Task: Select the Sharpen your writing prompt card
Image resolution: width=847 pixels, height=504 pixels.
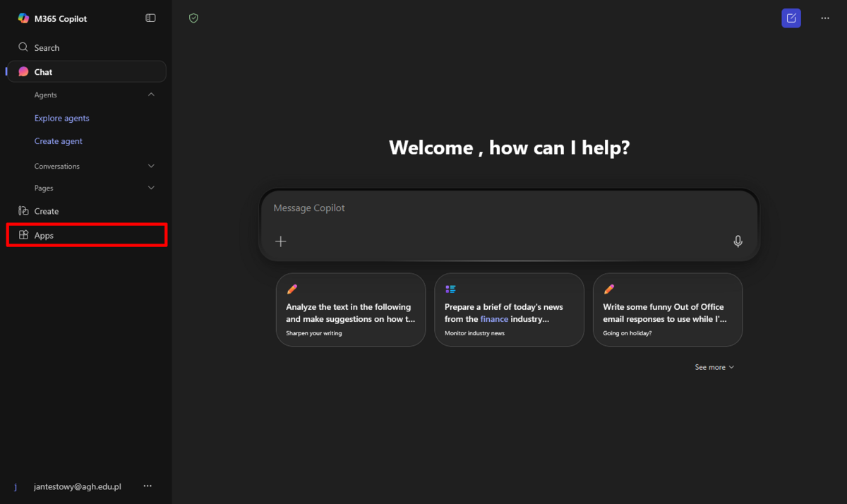Action: pyautogui.click(x=351, y=311)
